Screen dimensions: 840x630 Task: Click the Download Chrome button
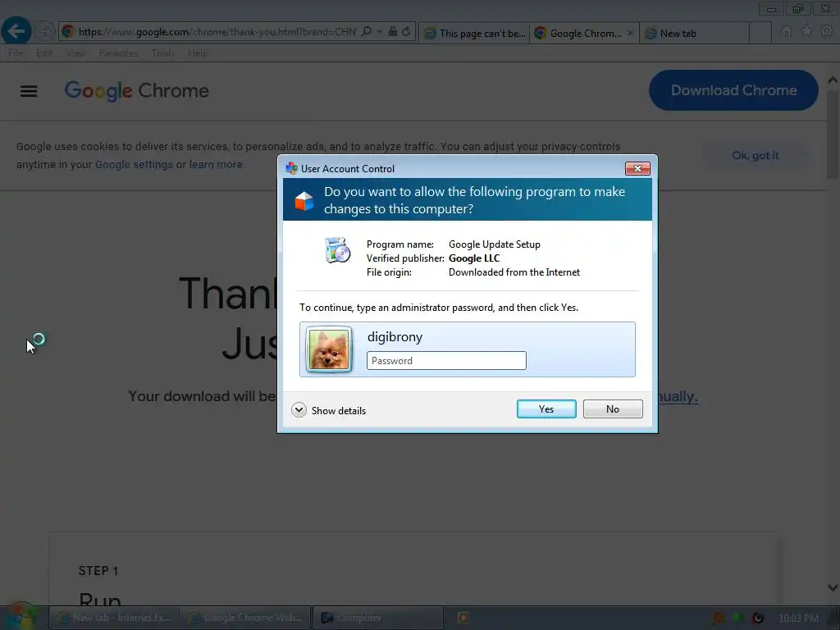(x=733, y=90)
